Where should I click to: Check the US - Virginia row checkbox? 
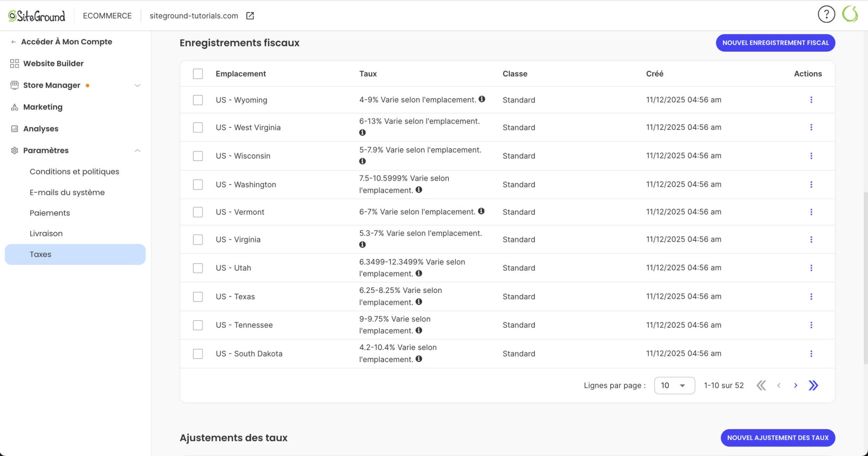pos(198,239)
